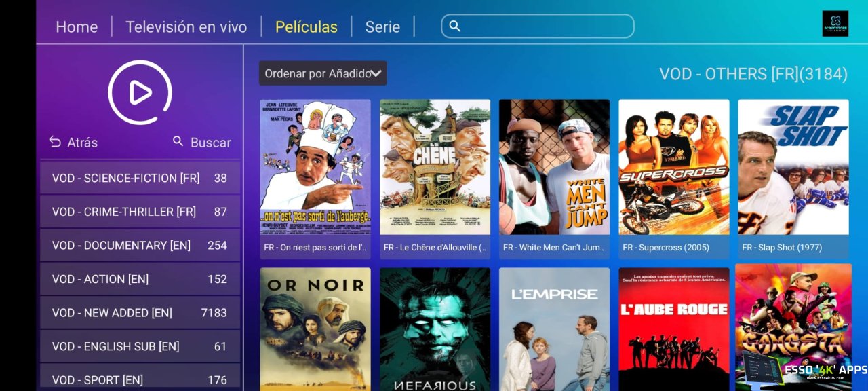Go back using the Atrás arrow

(x=73, y=143)
